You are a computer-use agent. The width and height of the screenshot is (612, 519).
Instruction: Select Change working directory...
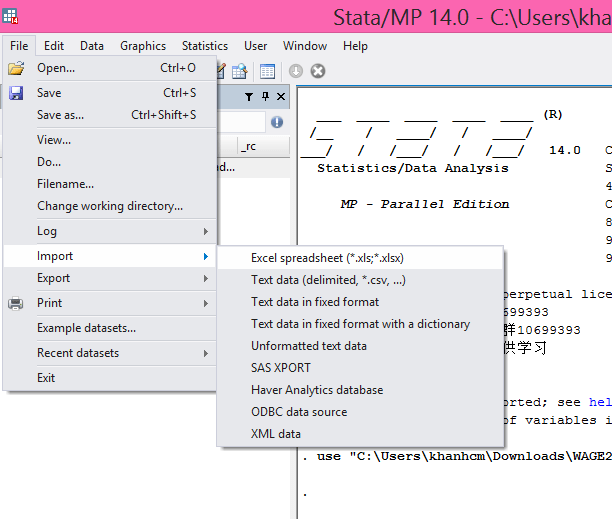point(110,206)
